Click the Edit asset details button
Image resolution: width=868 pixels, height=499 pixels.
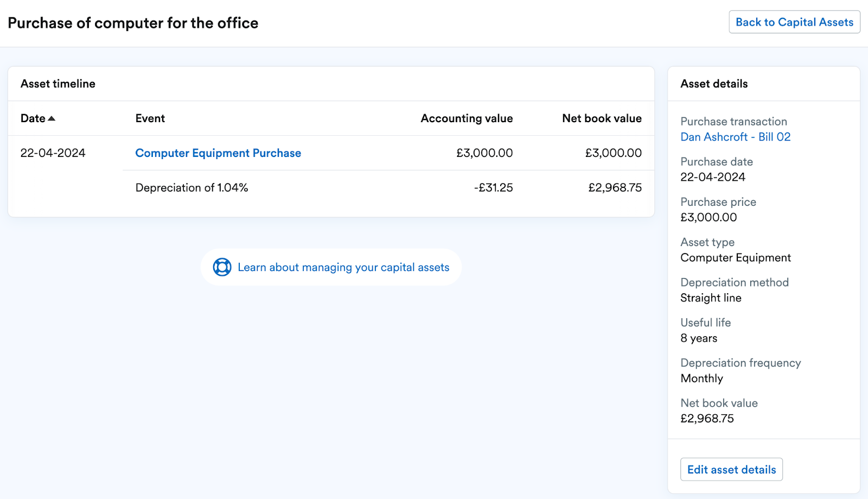pos(731,469)
